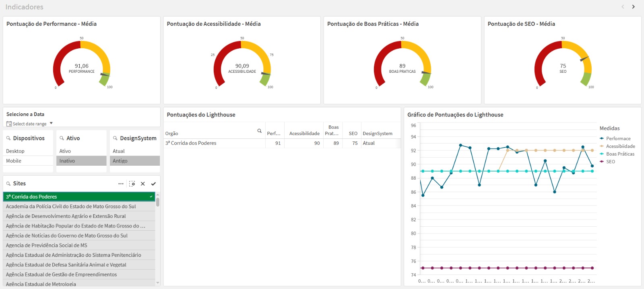Select Academia da Polícia Civil site
The image size is (644, 289).
[x=71, y=206]
